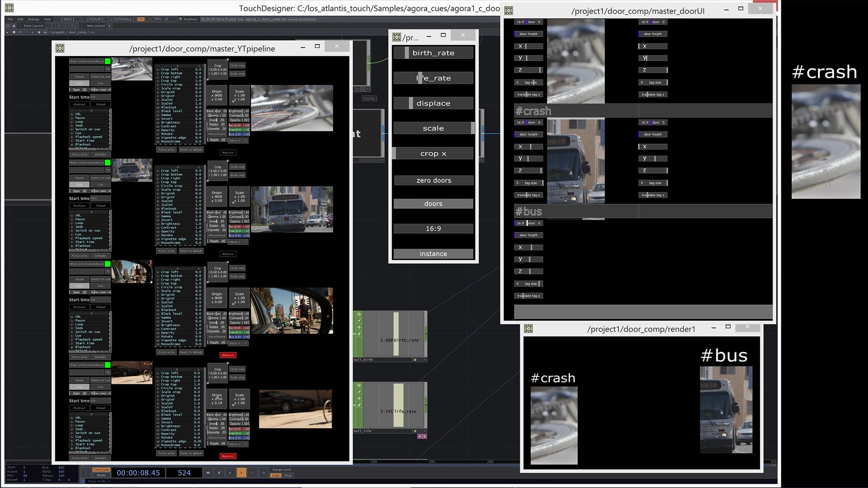This screenshot has width=868, height=488.
Task: Enable Loop range limit mode
Action: point(275,475)
